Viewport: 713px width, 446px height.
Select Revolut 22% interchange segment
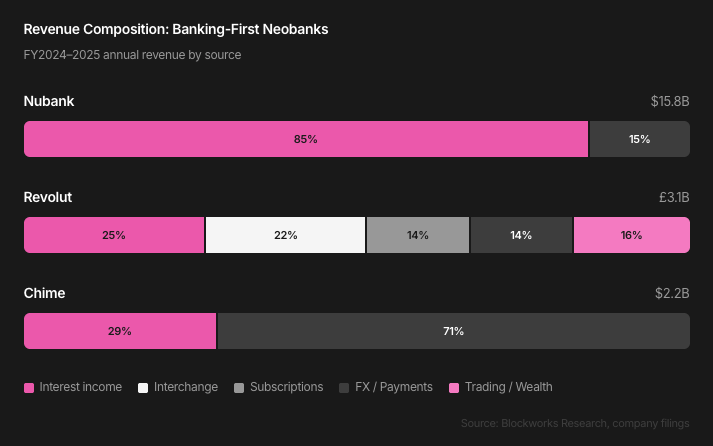point(285,235)
